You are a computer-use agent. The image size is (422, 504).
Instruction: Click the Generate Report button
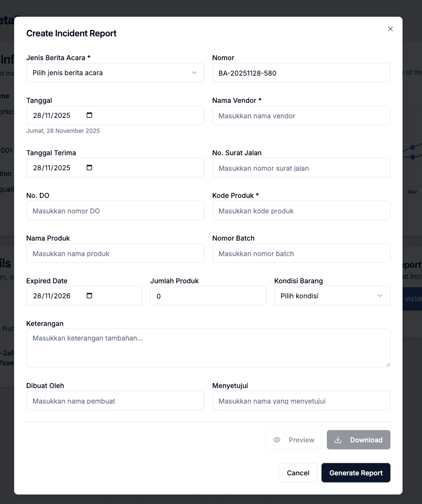click(x=355, y=473)
